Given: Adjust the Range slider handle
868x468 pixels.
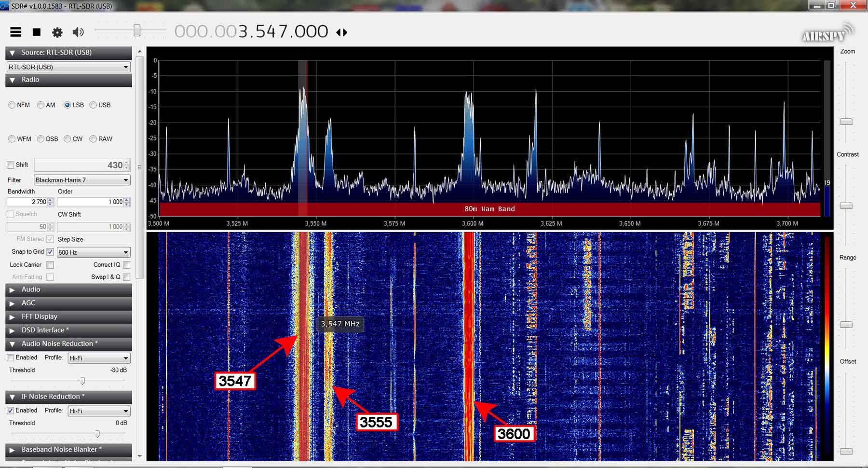Looking at the screenshot, I should click(846, 325).
